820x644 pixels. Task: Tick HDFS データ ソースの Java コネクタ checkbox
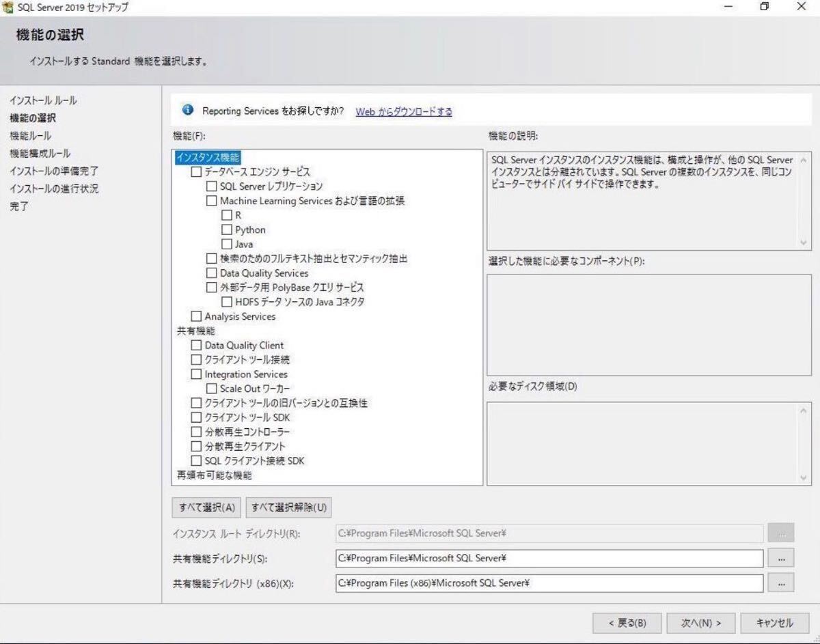(x=227, y=302)
